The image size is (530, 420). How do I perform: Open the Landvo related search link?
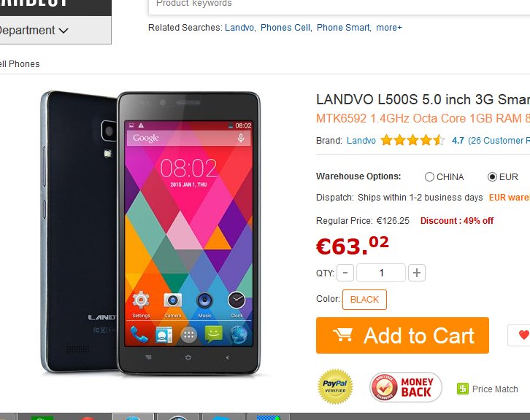(240, 28)
